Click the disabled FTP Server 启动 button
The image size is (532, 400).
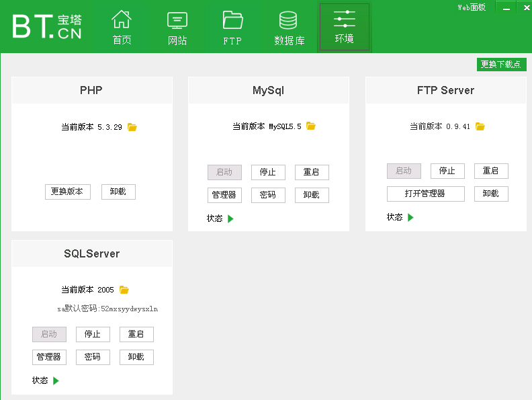404,171
